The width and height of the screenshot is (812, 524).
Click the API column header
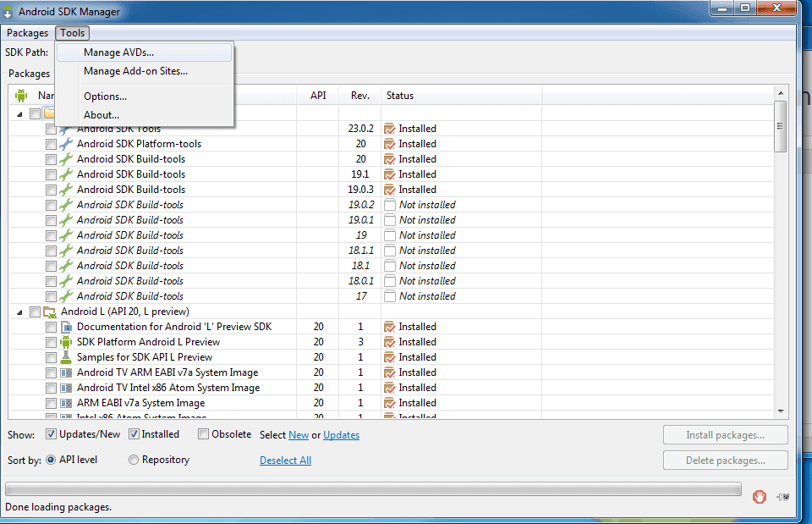pos(318,96)
